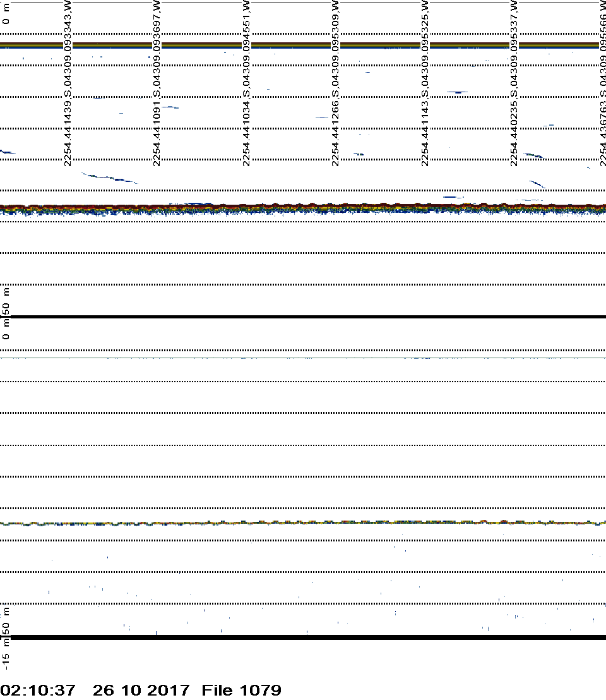Viewport: 606px width, 700px height.
Task: Click the position label ending in 095566,W
Action: point(603,82)
